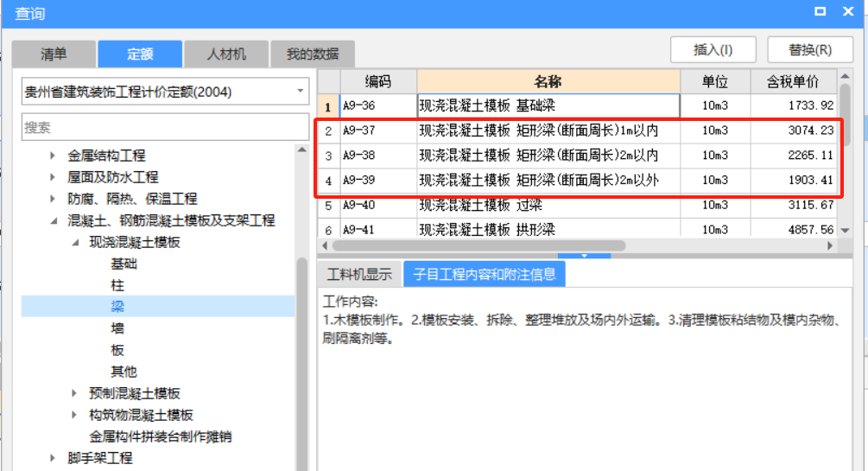Click price cell 3115.67
The height and width of the screenshot is (471, 868).
point(793,205)
